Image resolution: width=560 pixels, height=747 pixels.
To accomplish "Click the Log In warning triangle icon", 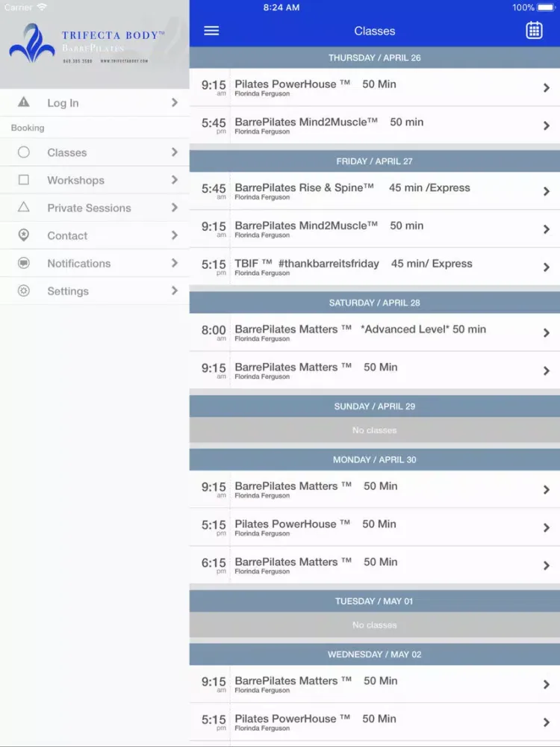I will (24, 102).
